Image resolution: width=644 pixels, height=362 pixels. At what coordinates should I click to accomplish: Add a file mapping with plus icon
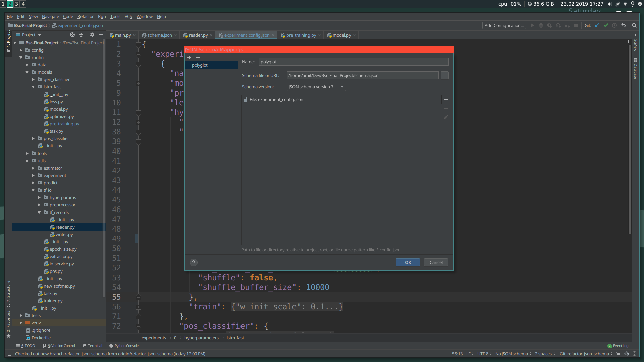click(x=446, y=100)
